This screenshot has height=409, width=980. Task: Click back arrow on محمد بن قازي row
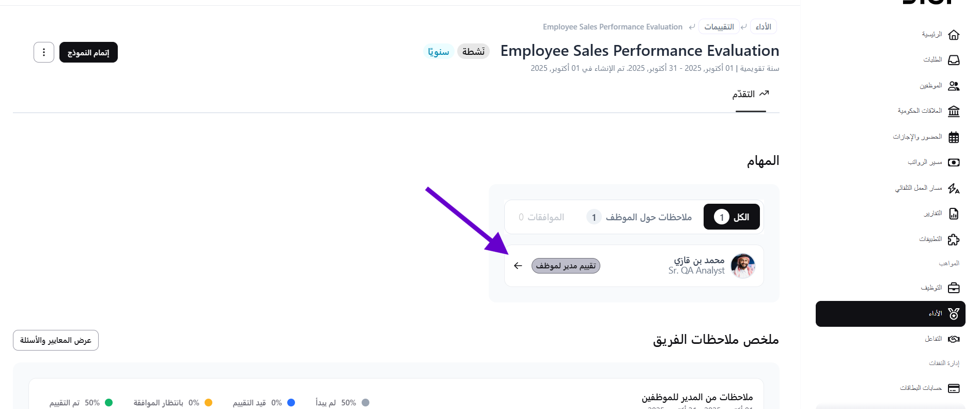pos(518,266)
